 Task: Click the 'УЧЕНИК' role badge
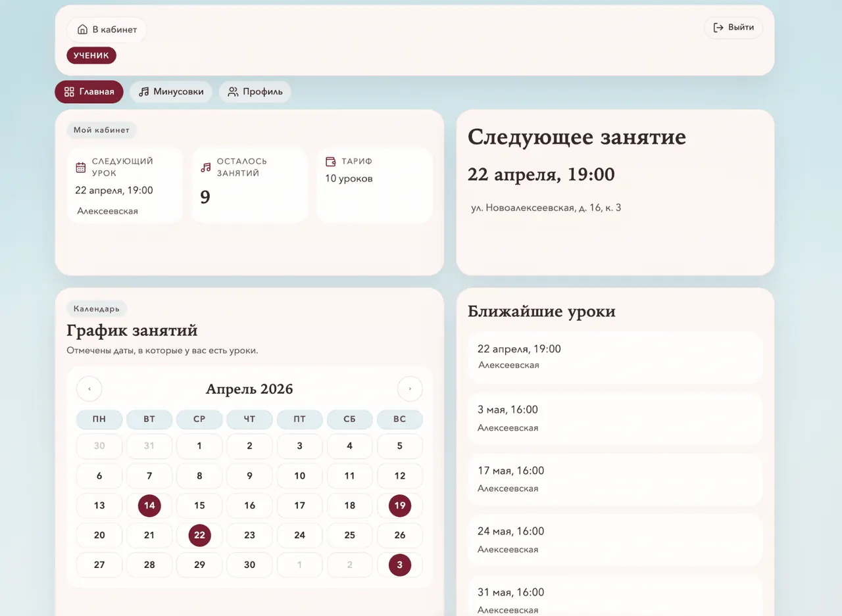(x=91, y=55)
